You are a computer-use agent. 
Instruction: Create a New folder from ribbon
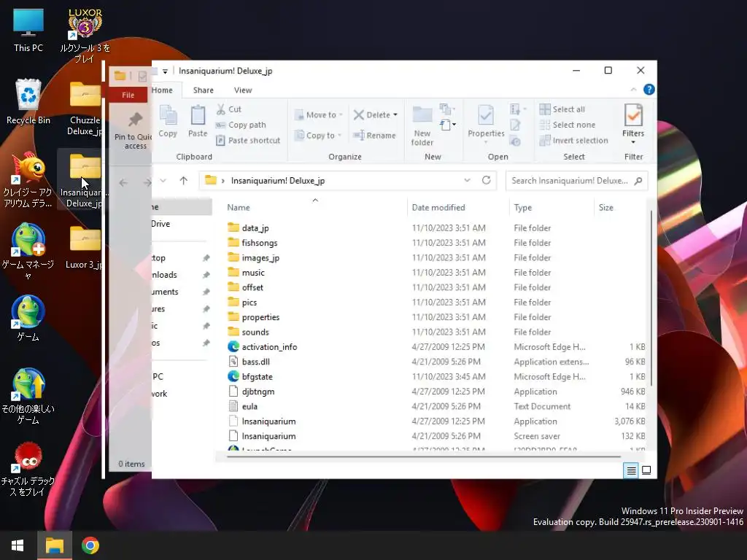point(422,125)
